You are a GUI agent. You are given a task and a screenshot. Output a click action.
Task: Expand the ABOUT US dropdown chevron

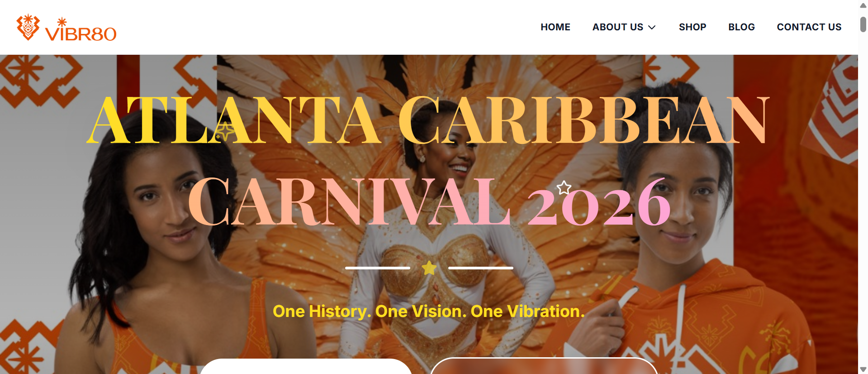click(x=652, y=28)
